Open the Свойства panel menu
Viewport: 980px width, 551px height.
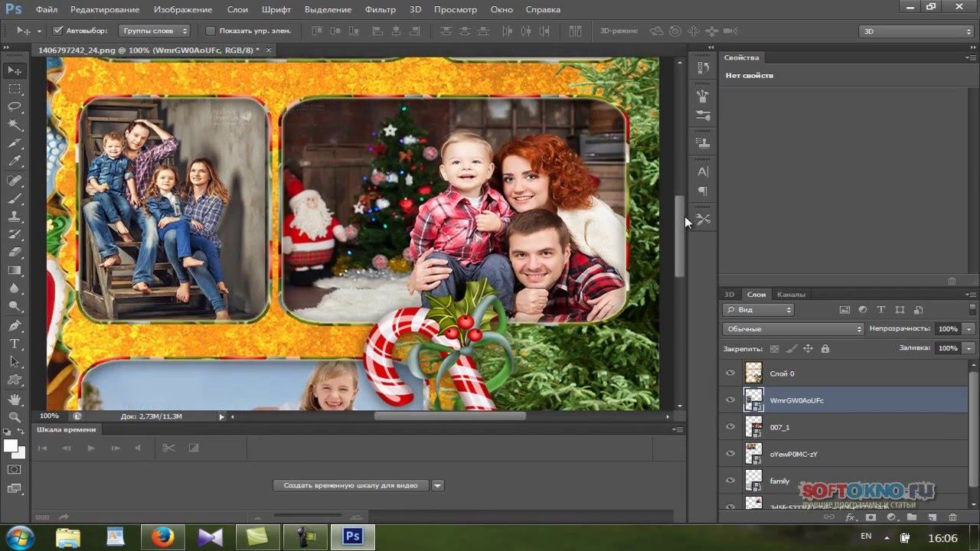pos(970,57)
